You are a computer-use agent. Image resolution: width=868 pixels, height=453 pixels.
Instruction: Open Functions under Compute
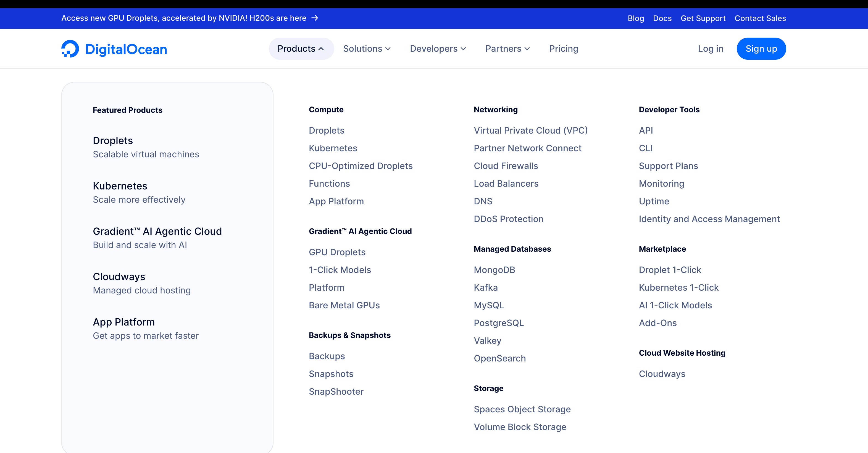tap(329, 183)
